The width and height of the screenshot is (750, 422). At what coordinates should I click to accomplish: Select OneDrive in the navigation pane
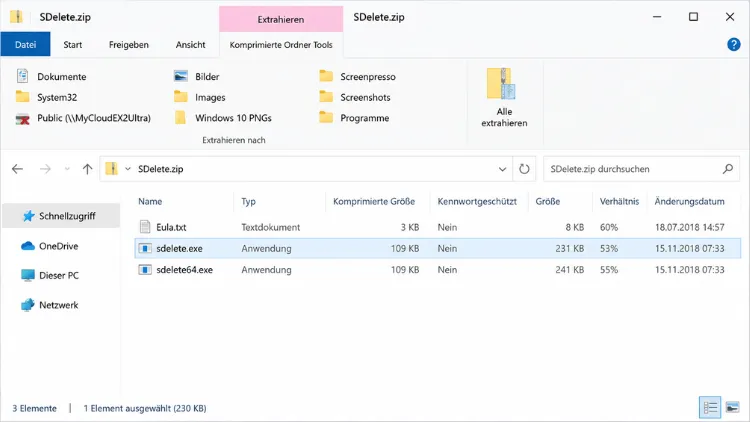click(49, 246)
